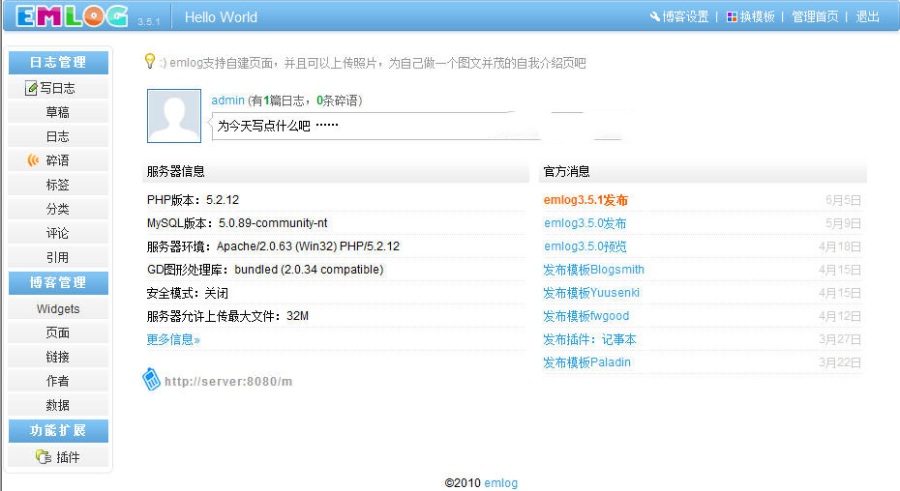Click the lightbulb tip icon
The image size is (900, 491).
(x=150, y=61)
